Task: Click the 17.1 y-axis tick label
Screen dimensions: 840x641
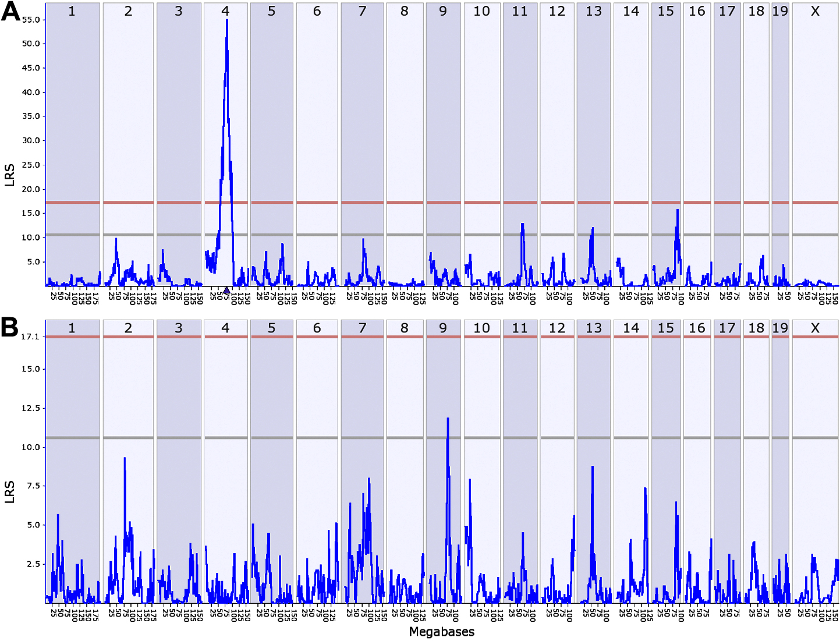Action: coord(30,337)
